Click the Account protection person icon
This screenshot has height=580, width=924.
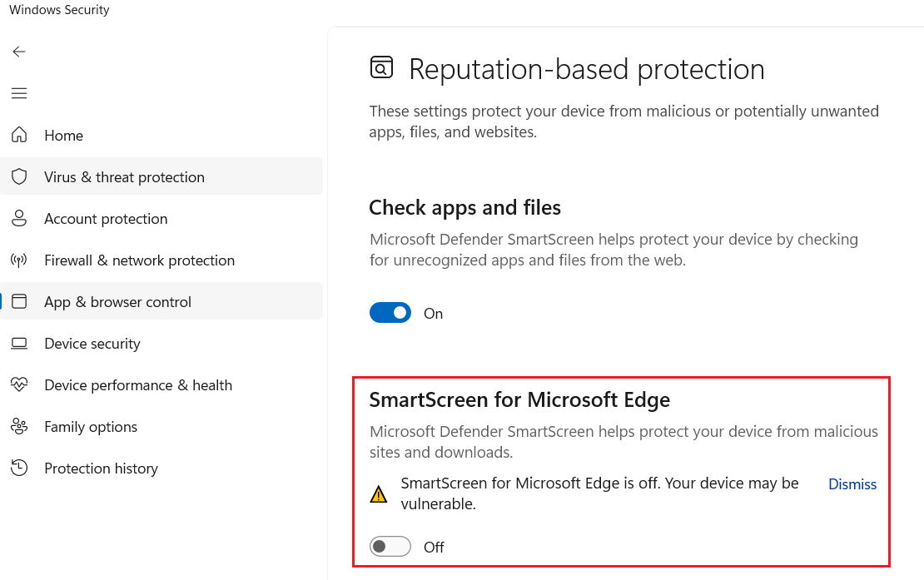(x=19, y=219)
